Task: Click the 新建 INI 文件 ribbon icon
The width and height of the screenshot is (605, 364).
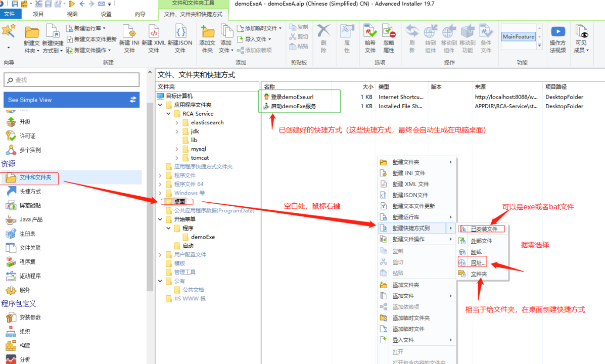Action: [129, 31]
